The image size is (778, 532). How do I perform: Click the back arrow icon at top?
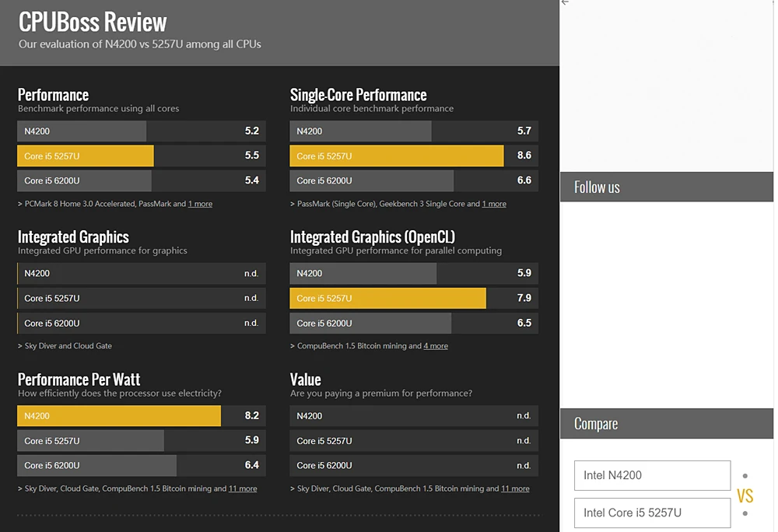pyautogui.click(x=565, y=3)
